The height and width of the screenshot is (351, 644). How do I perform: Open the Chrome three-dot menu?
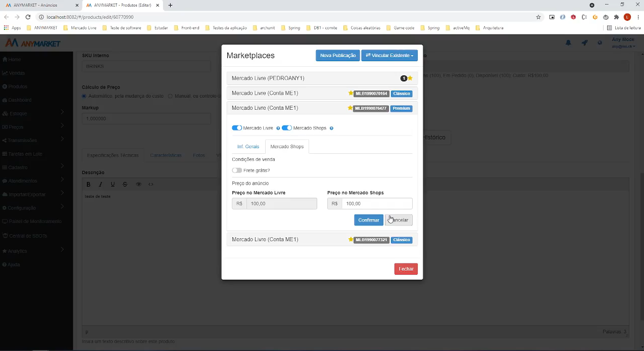click(638, 17)
